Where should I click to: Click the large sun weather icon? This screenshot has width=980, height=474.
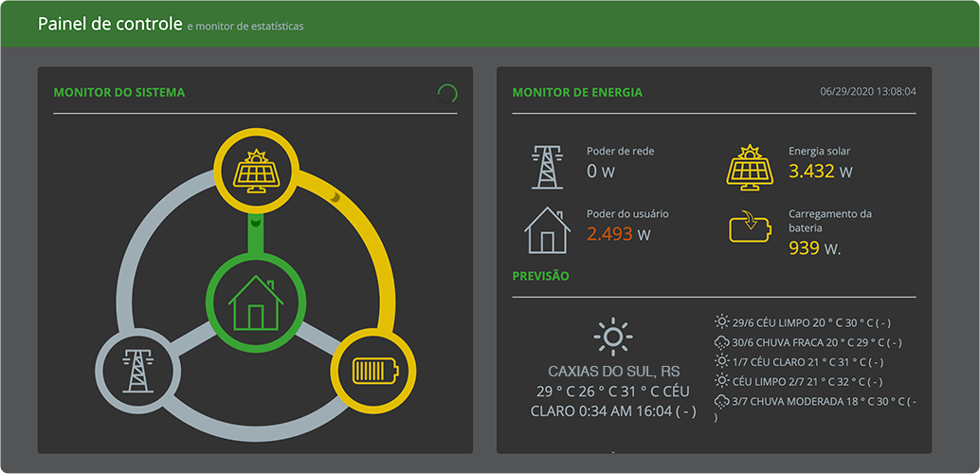pos(612,337)
